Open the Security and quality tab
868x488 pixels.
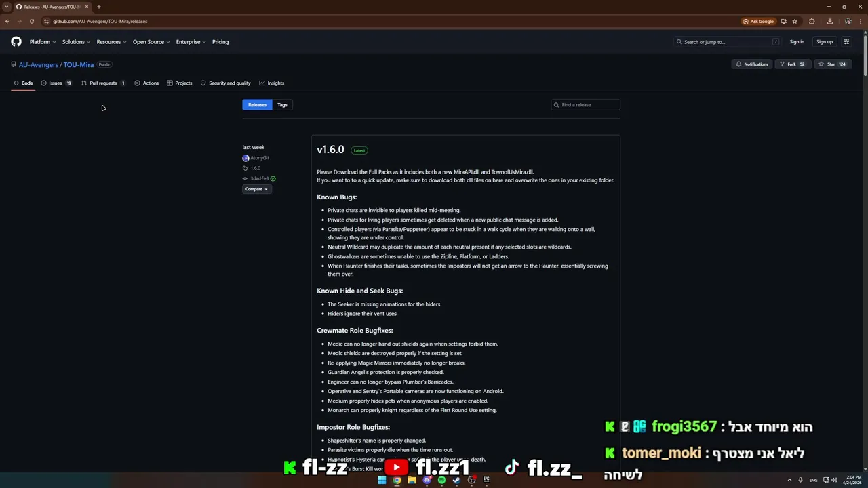coord(226,83)
